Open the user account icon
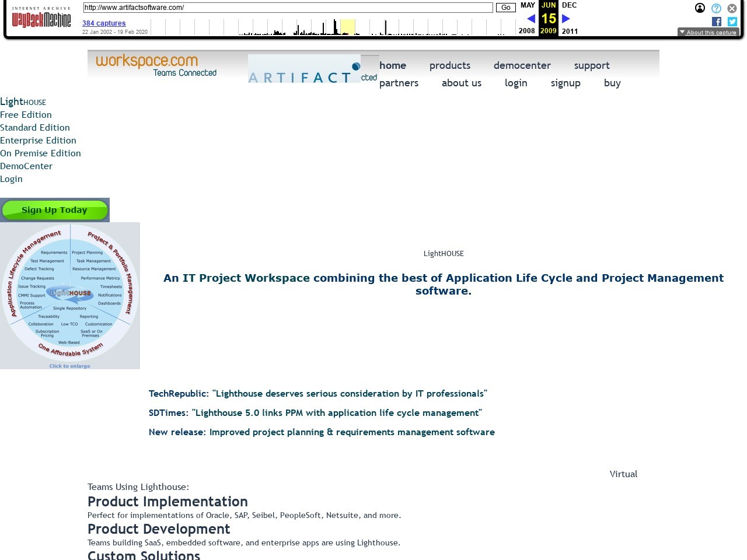747x560 pixels. [700, 8]
